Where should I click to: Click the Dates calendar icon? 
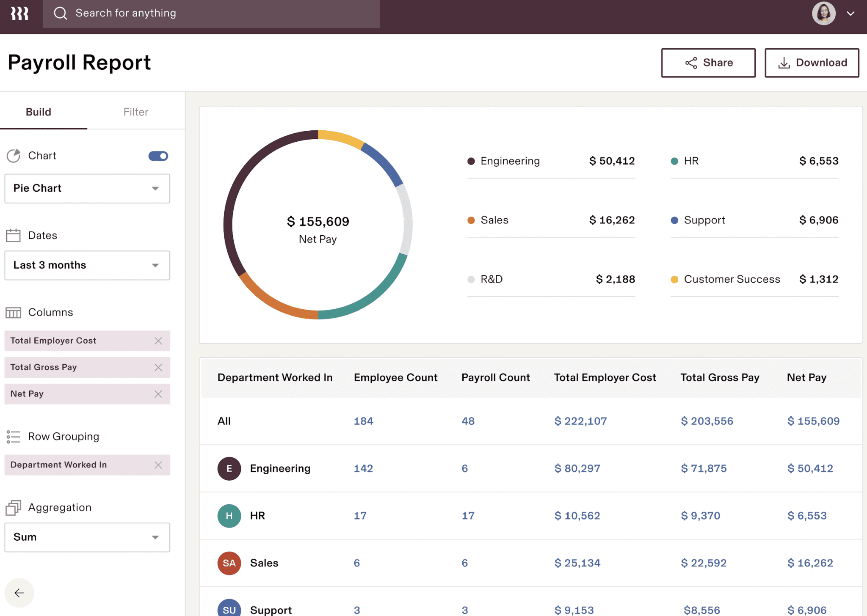click(13, 235)
